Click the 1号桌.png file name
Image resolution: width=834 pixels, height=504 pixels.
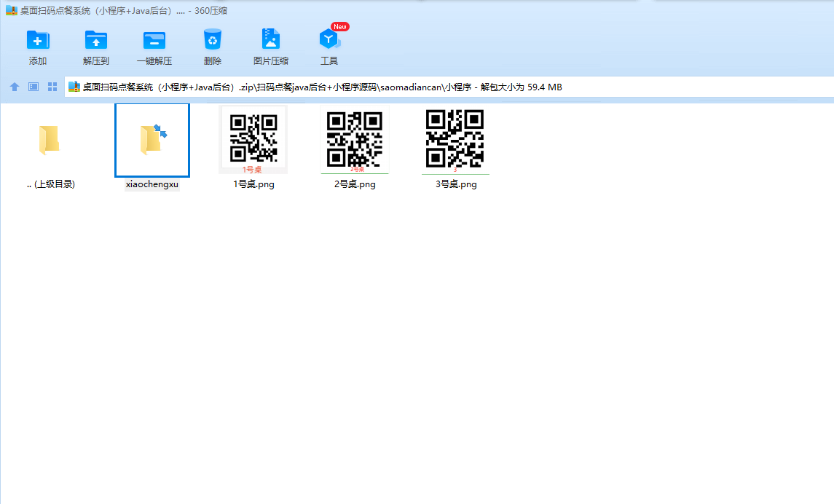(253, 184)
